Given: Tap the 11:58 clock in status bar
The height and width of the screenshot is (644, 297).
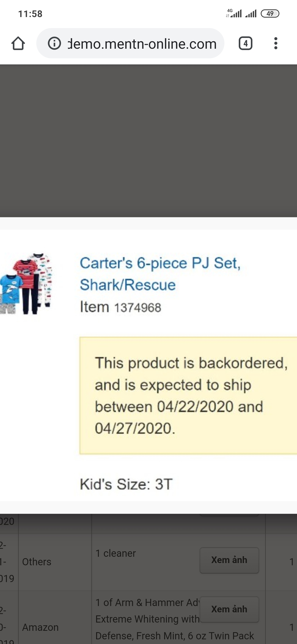Looking at the screenshot, I should (30, 14).
